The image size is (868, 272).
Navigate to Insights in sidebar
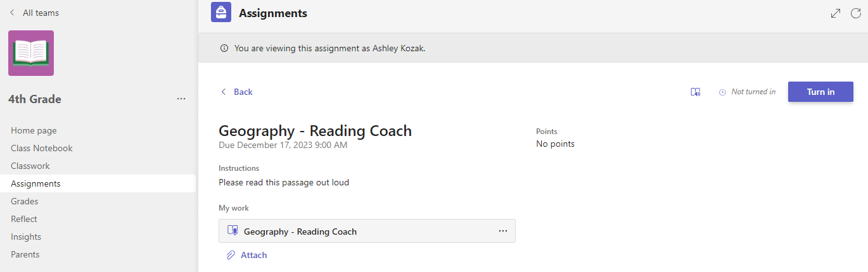point(26,237)
